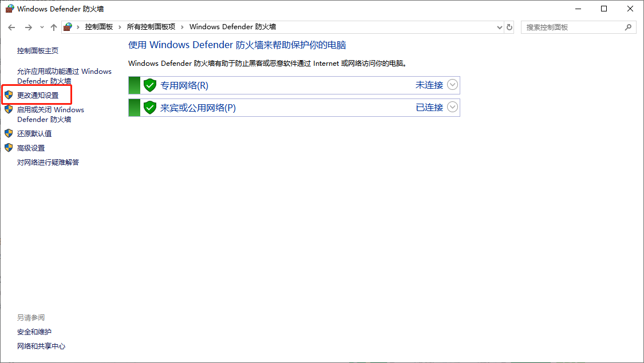
Task: Click shield icon beside 启用或关闭 Windows Defender 防火墙
Action: point(9,109)
